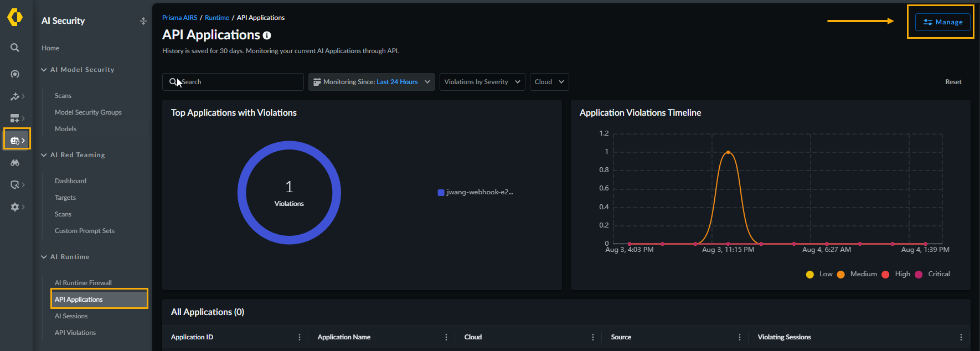Click the circular target icon in left rail

pos(15,74)
